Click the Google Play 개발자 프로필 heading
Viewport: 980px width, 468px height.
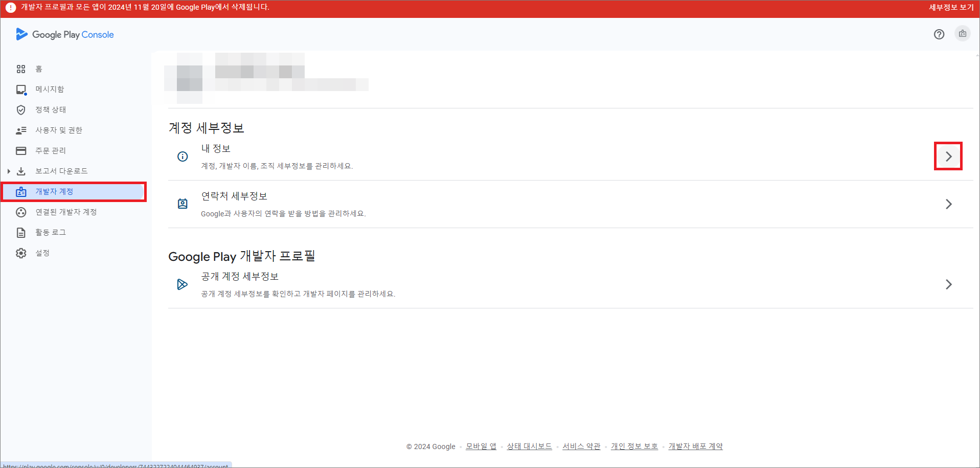[x=242, y=256]
